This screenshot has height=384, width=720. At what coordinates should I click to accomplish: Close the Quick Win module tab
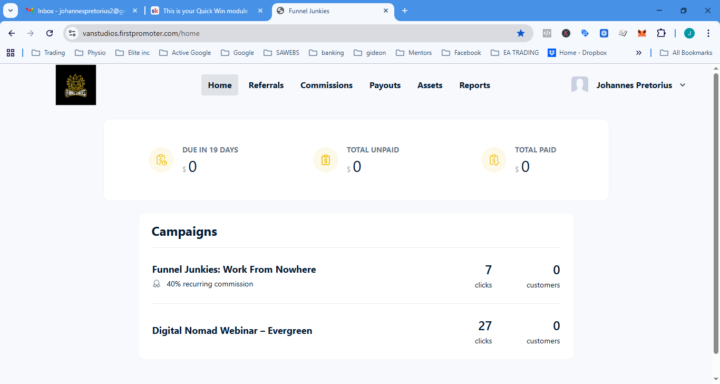coord(260,11)
